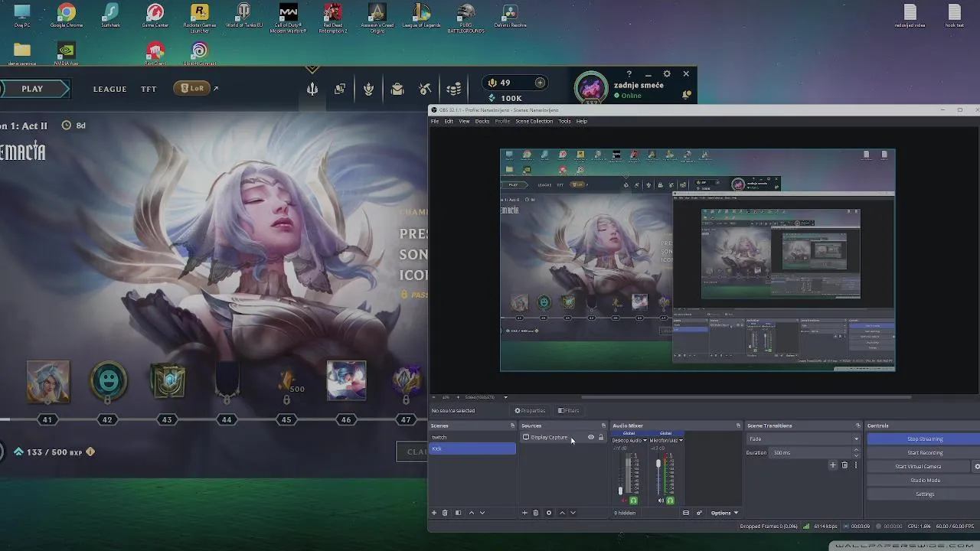Click OBS preview horizontal scrollbar
Screen dimensions: 980x551
(x=746, y=397)
